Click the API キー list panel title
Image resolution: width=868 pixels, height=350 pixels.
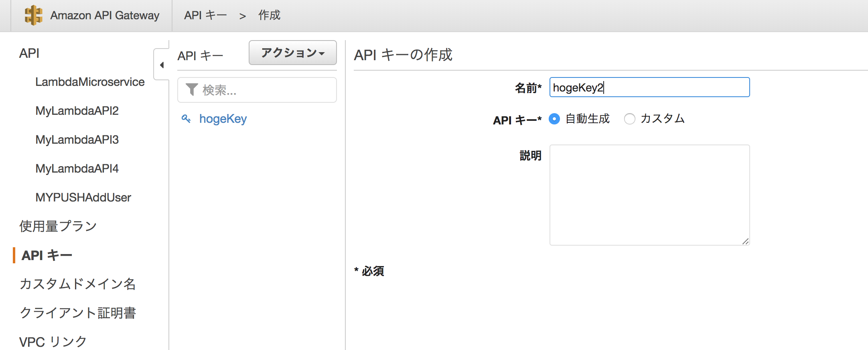click(200, 55)
